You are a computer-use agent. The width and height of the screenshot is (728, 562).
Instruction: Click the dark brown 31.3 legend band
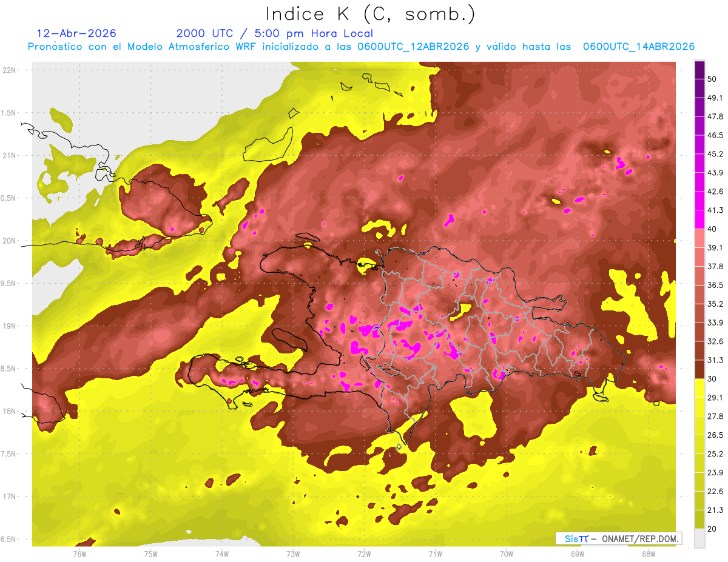click(699, 369)
